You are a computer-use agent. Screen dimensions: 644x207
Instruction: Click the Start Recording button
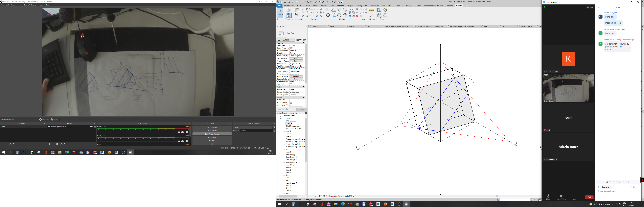tap(212, 131)
